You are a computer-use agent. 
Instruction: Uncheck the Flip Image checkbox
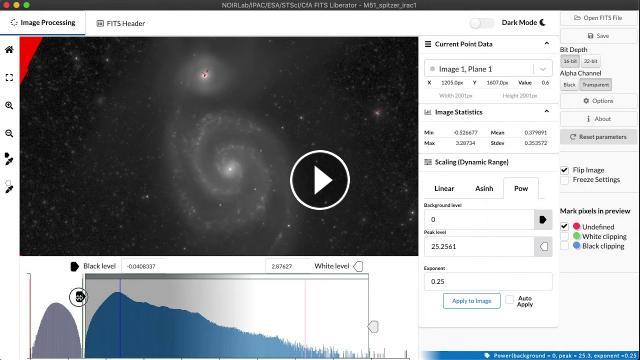564,170
